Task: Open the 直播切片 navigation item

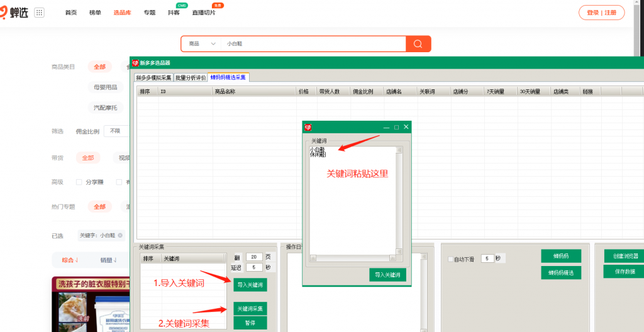Action: (204, 13)
